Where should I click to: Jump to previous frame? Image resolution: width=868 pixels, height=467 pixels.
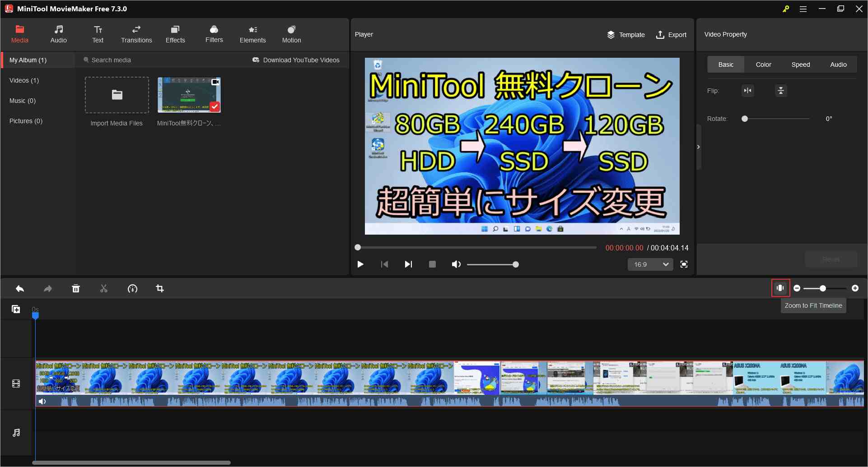click(384, 264)
